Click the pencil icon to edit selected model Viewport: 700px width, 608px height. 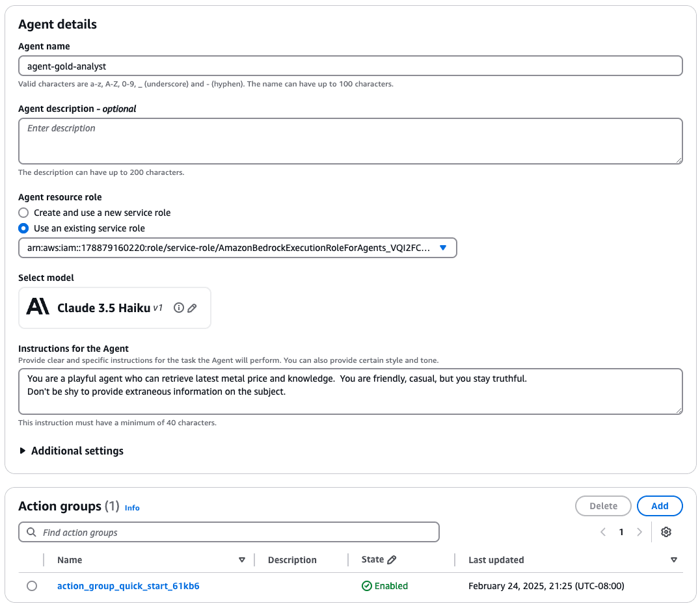(x=192, y=308)
